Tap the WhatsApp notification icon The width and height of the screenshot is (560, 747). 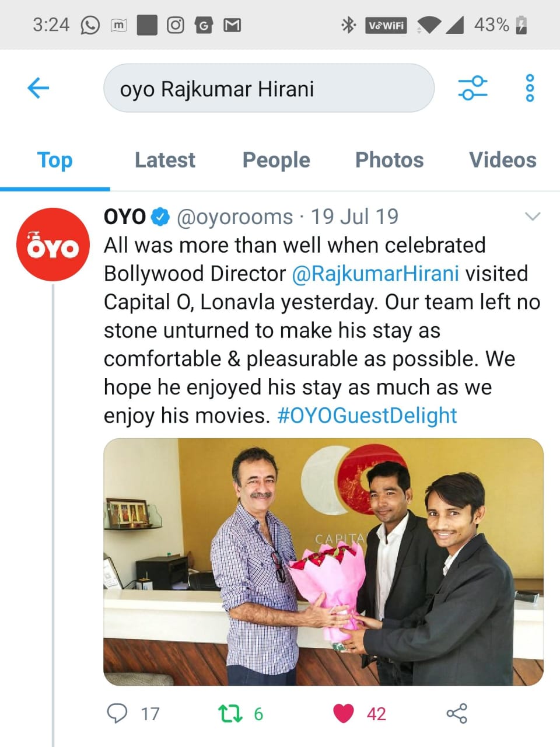tap(90, 25)
